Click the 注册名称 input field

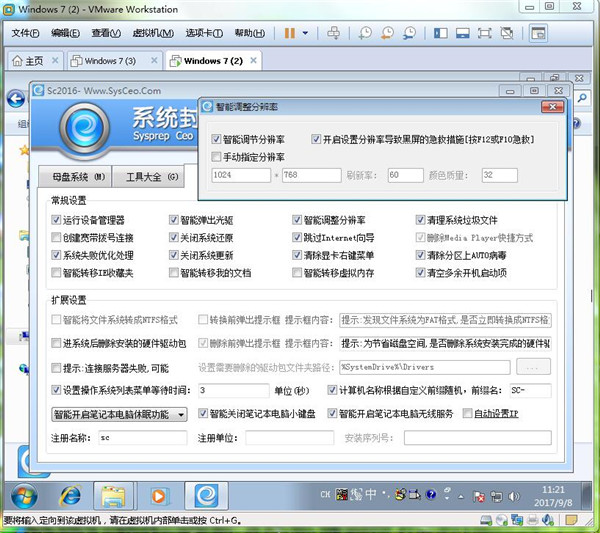[x=143, y=438]
